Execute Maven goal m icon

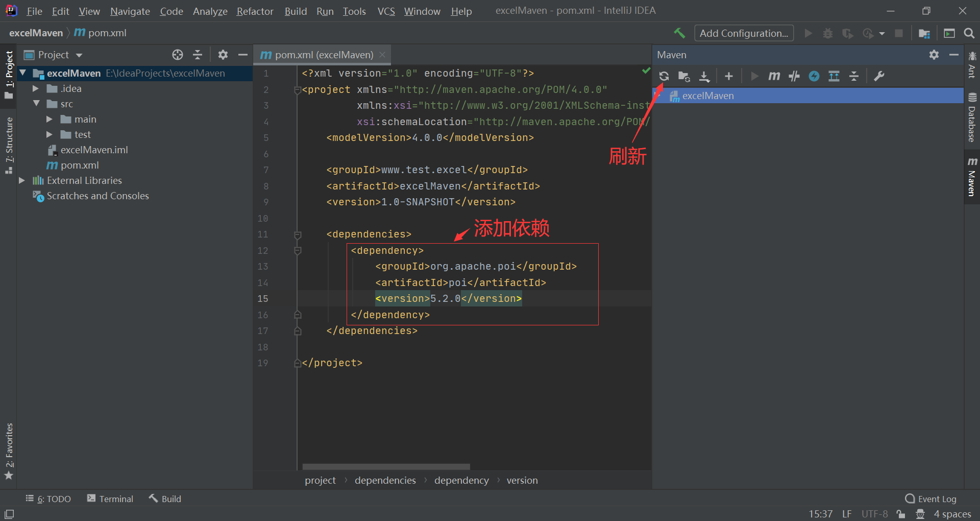pos(774,76)
